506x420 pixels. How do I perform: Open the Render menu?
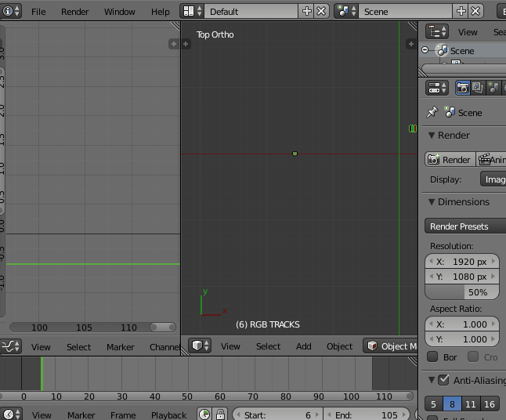click(x=75, y=12)
